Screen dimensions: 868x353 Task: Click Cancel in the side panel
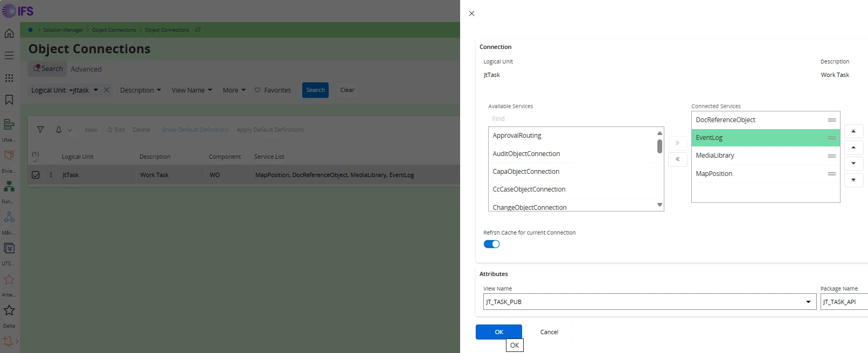point(549,332)
